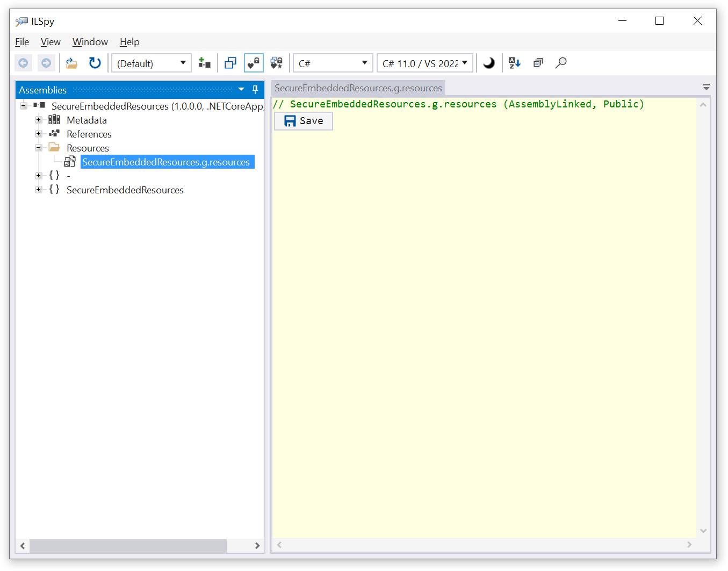The height and width of the screenshot is (571, 728).
Task: Toggle show private and internal types
Action: pyautogui.click(x=254, y=63)
